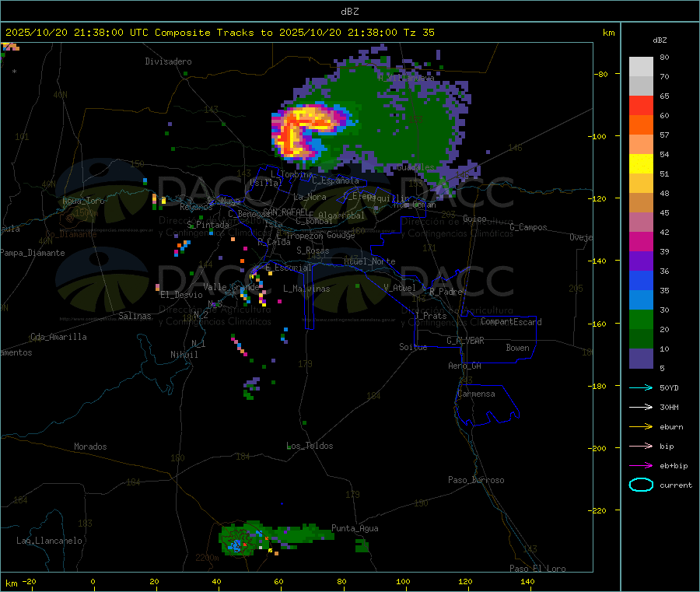The image size is (700, 592).
Task: Click the cyan 50YD arrow legend icon
Action: coord(641,387)
